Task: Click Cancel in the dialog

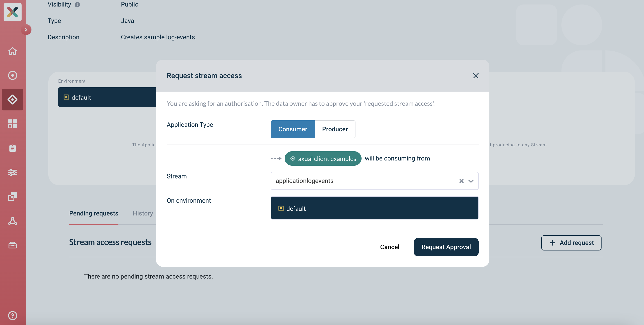Action: [389, 247]
